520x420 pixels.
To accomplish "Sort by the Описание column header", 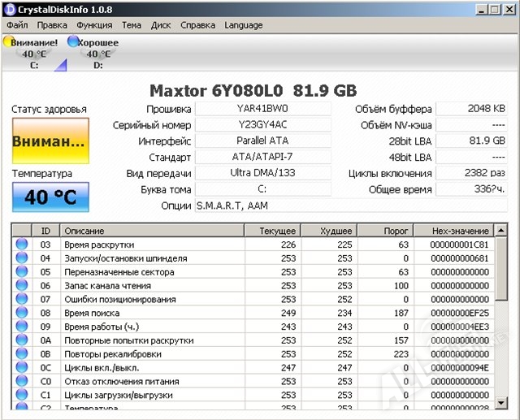I will coord(153,231).
